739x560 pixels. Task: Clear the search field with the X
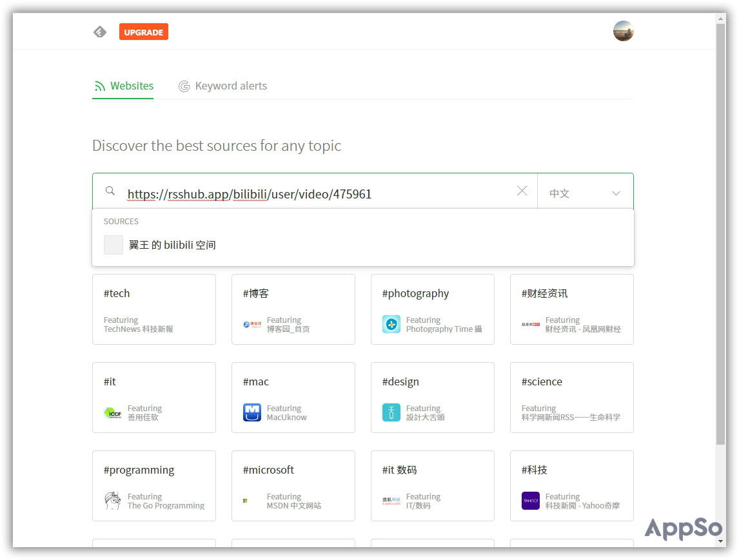point(522,190)
